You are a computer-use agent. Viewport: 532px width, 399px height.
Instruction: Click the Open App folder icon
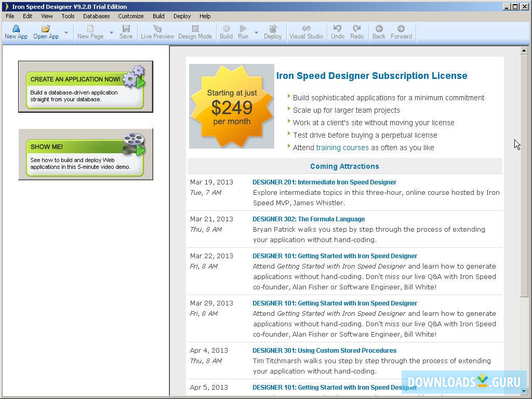click(46, 29)
